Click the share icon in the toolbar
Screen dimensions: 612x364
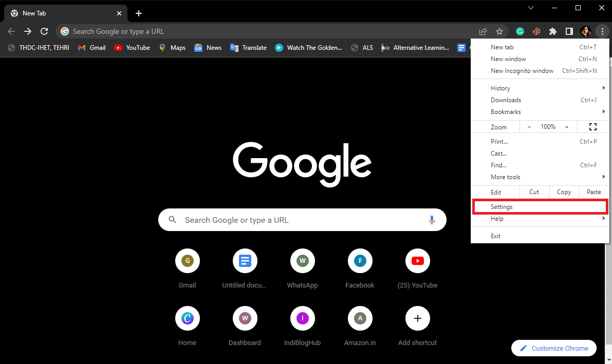pyautogui.click(x=483, y=31)
